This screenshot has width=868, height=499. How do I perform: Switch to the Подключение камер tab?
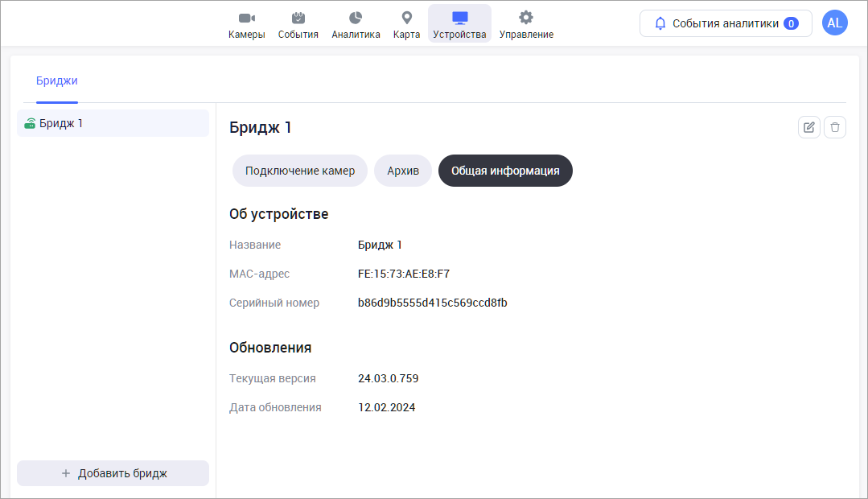[x=300, y=171]
